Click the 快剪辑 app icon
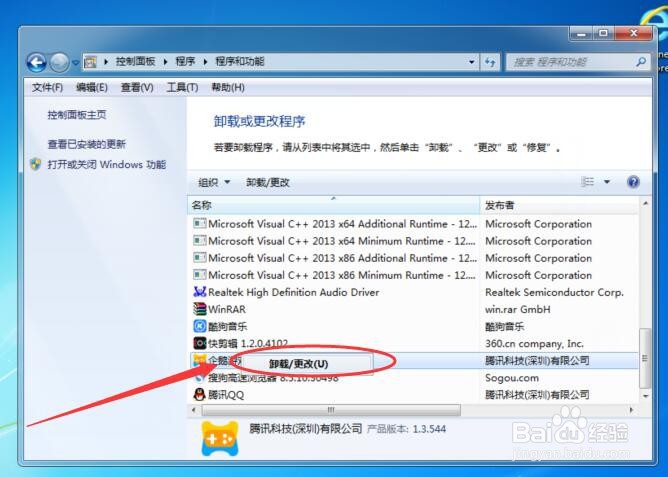The height and width of the screenshot is (477, 668). (199, 343)
